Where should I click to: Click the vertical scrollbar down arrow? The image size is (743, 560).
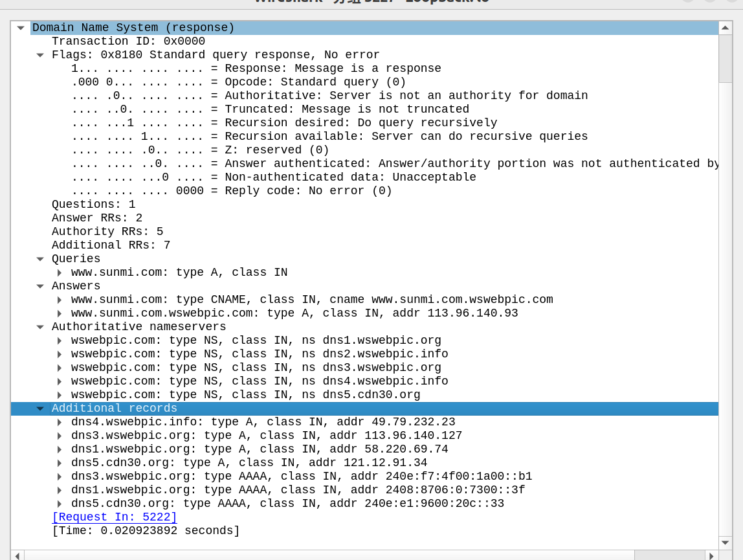(x=725, y=543)
